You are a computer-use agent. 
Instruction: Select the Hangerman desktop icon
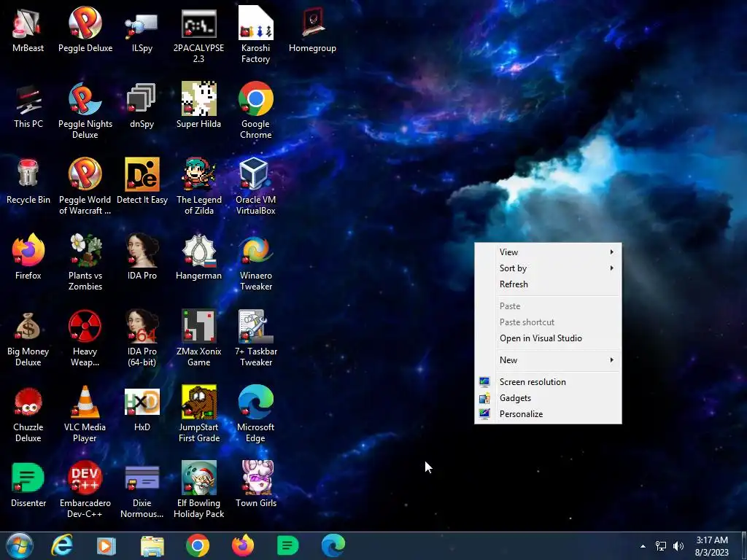(198, 257)
